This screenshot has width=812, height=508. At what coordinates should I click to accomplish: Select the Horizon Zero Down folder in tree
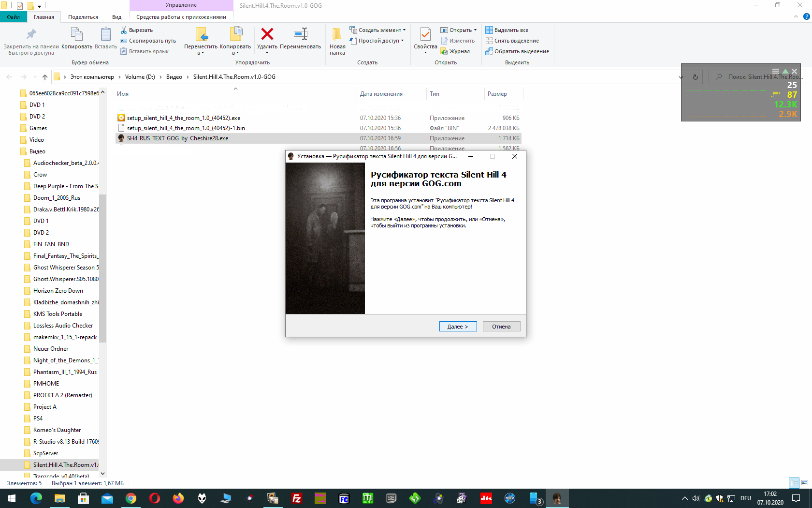pyautogui.click(x=58, y=291)
